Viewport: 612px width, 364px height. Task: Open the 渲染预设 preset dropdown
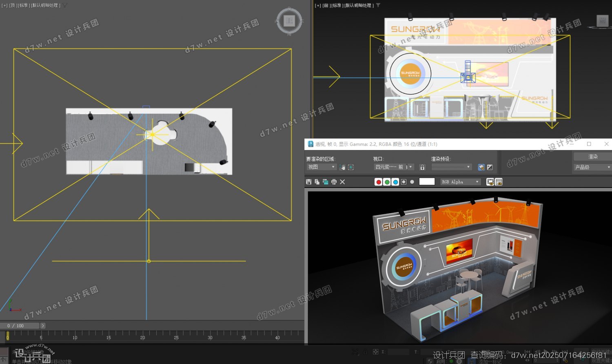pos(452,167)
